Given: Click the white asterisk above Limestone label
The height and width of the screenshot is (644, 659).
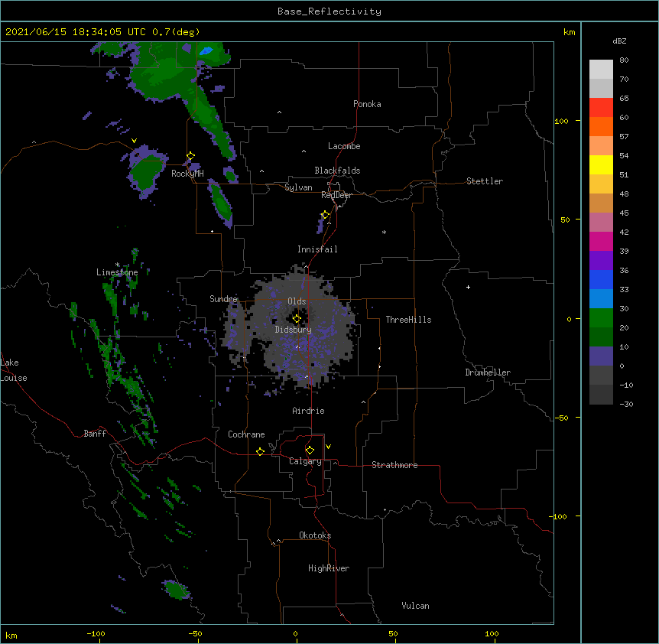Looking at the screenshot, I should pos(117,265).
